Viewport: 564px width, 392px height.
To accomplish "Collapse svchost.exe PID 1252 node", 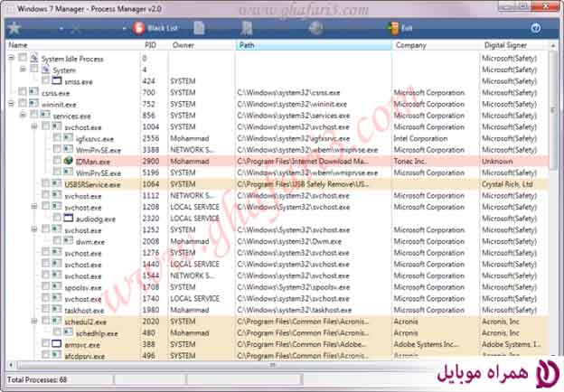I will click(x=34, y=229).
